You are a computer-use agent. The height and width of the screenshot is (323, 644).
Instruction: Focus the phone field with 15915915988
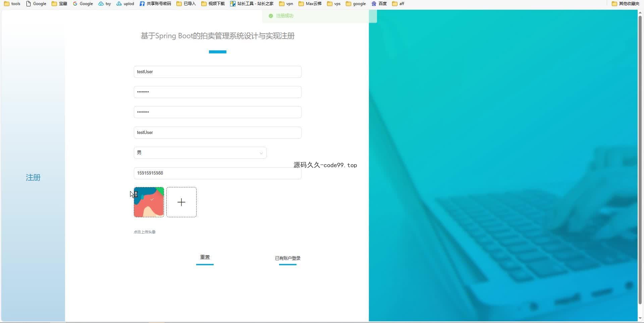pos(218,173)
